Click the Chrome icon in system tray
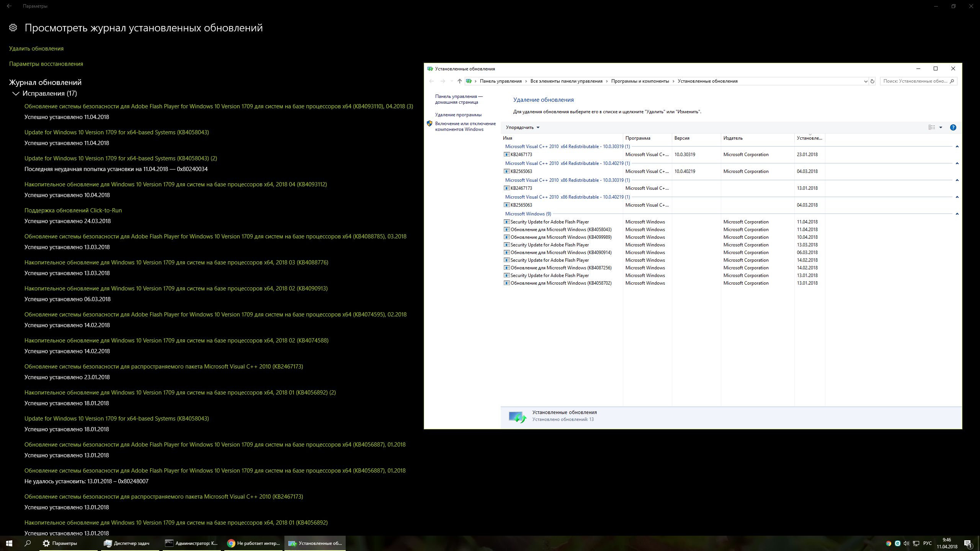This screenshot has height=551, width=980. (x=889, y=543)
